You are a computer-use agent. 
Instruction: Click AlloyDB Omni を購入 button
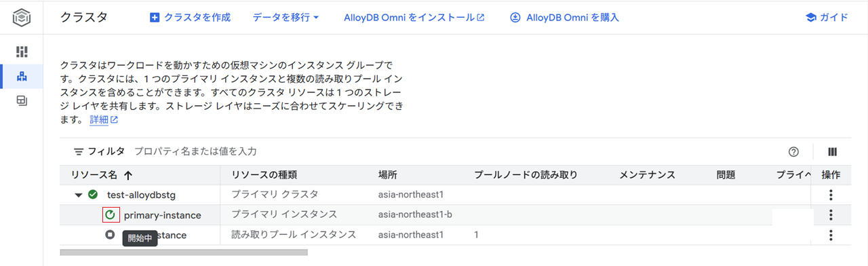coord(564,18)
